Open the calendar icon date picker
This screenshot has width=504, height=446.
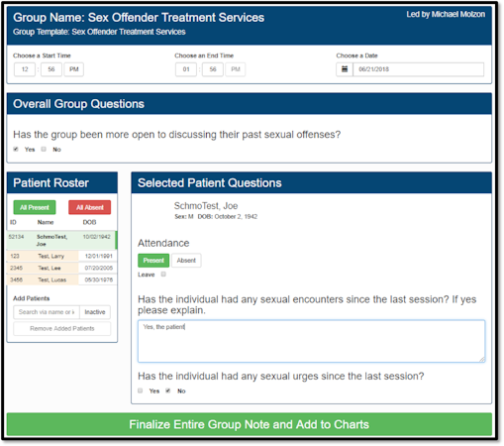(345, 69)
